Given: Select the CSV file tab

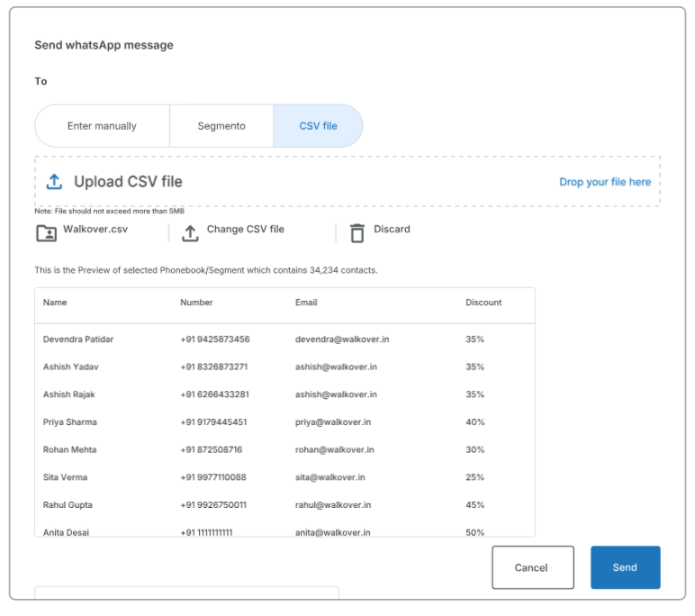Looking at the screenshot, I should 318,126.
